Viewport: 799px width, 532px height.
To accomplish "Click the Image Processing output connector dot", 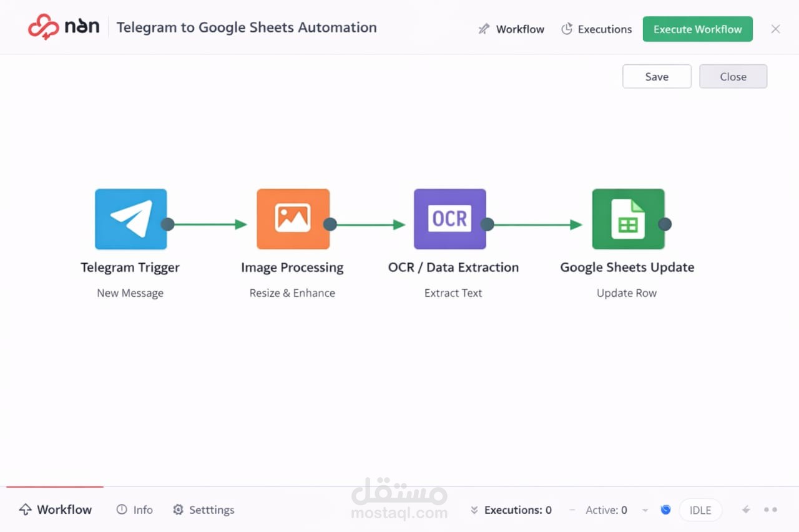I will pos(330,224).
